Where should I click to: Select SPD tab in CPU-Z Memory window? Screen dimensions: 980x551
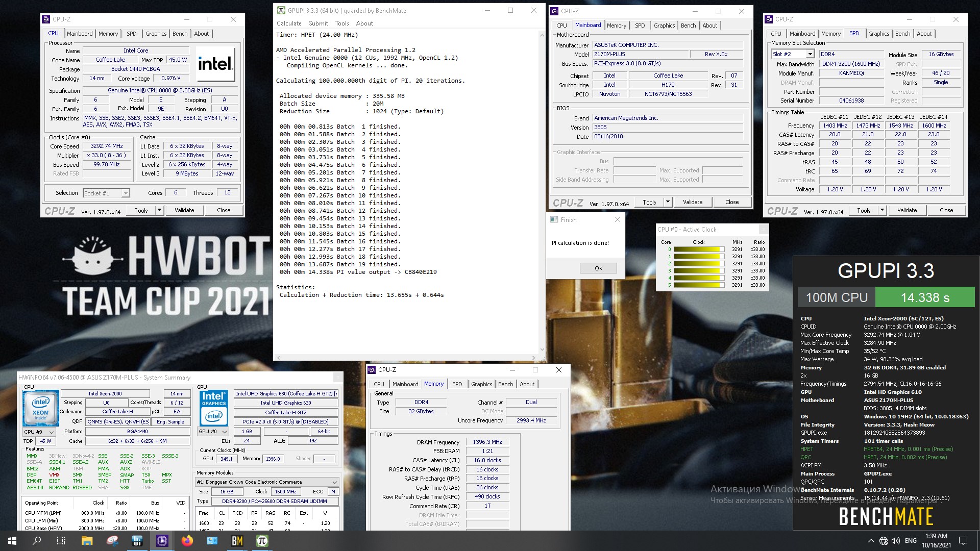pyautogui.click(x=457, y=384)
